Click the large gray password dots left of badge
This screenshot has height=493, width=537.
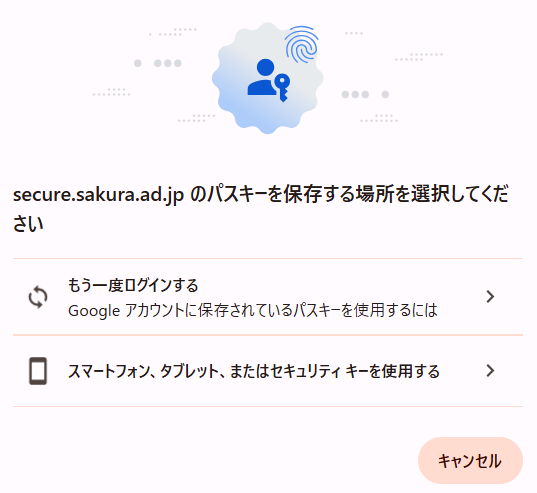pyautogui.click(x=158, y=63)
